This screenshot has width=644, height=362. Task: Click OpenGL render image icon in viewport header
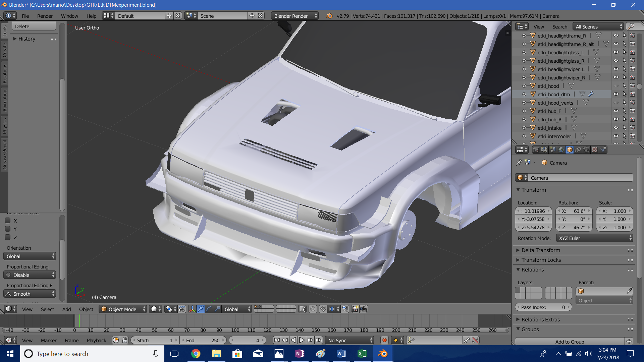[x=355, y=309]
